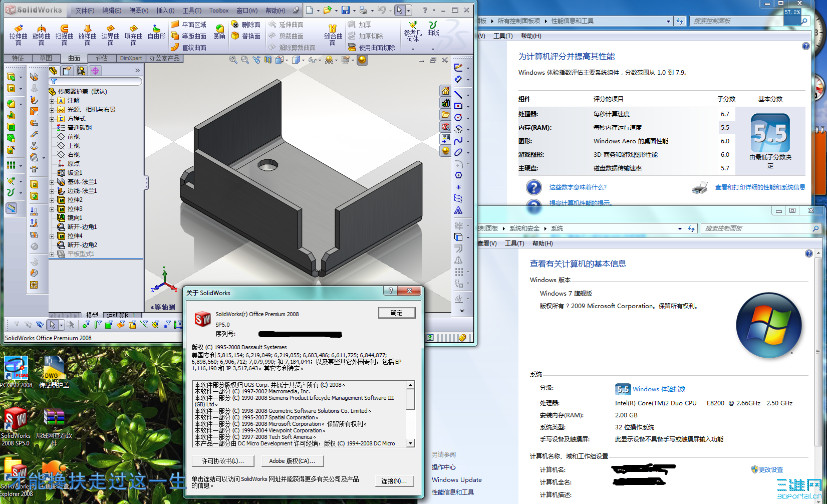Click the Save disk icon in SolidWorks
The height and width of the screenshot is (504, 827).
[345, 10]
